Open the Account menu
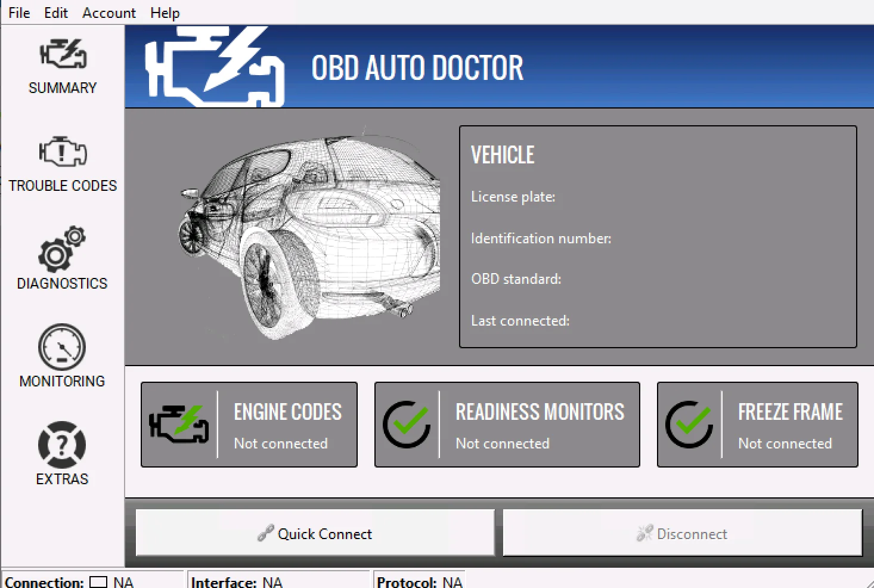Image resolution: width=874 pixels, height=588 pixels. click(109, 13)
